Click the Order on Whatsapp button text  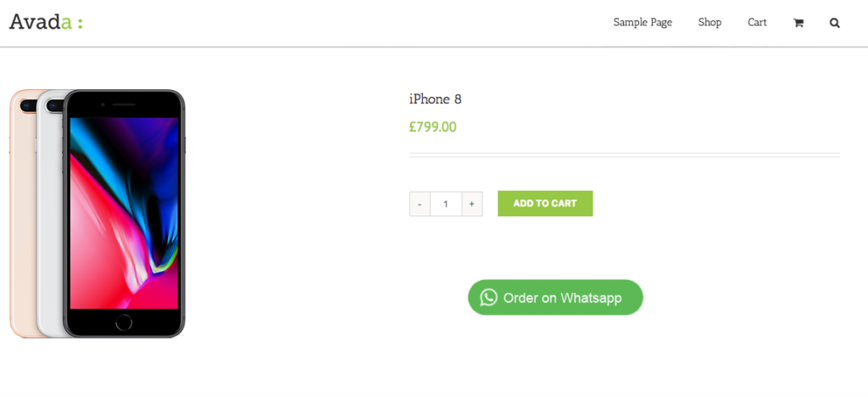(562, 298)
